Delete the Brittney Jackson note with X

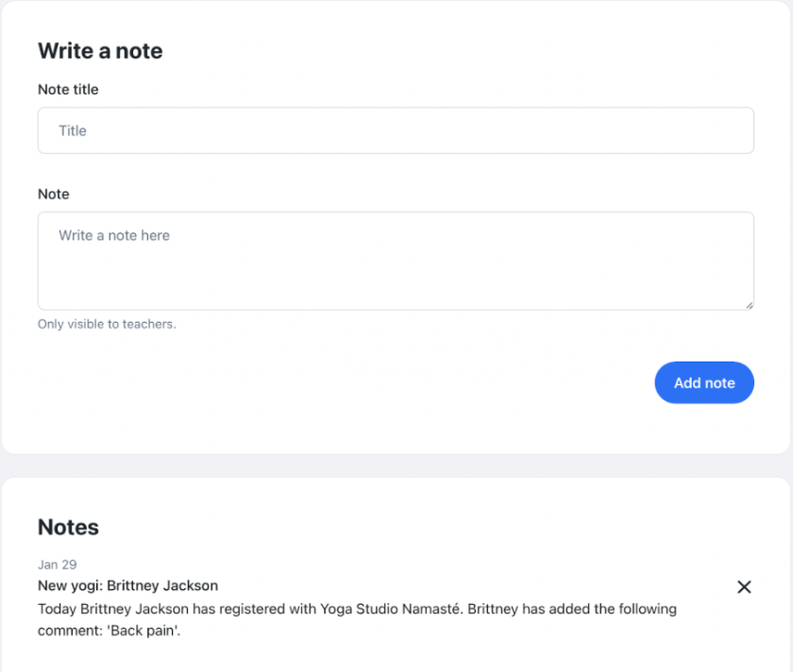pos(744,587)
